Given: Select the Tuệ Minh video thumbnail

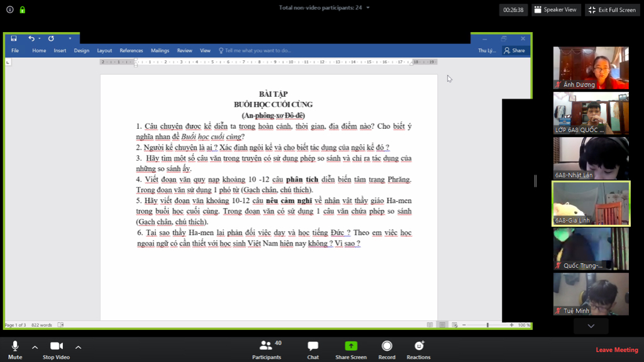Looking at the screenshot, I should [591, 294].
